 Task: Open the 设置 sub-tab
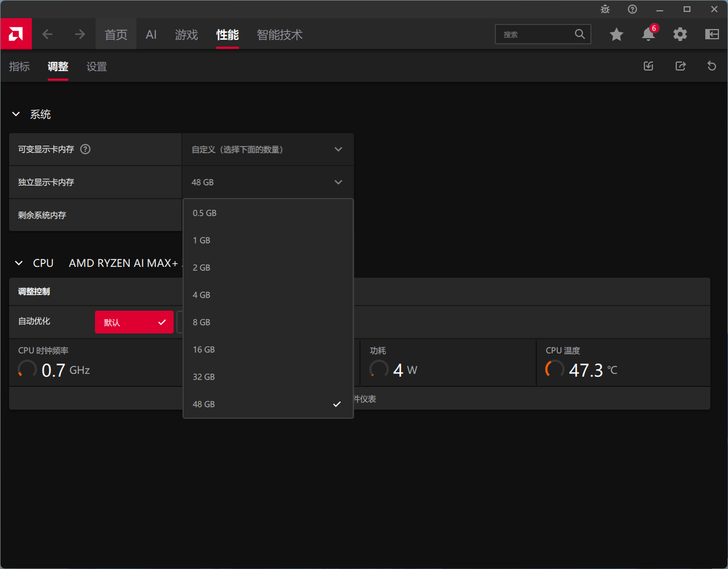click(97, 67)
